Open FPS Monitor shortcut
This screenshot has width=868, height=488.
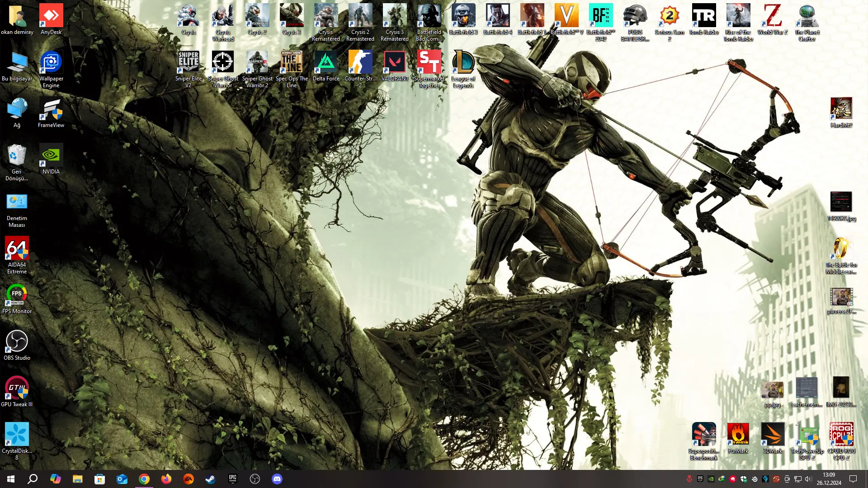tap(17, 299)
